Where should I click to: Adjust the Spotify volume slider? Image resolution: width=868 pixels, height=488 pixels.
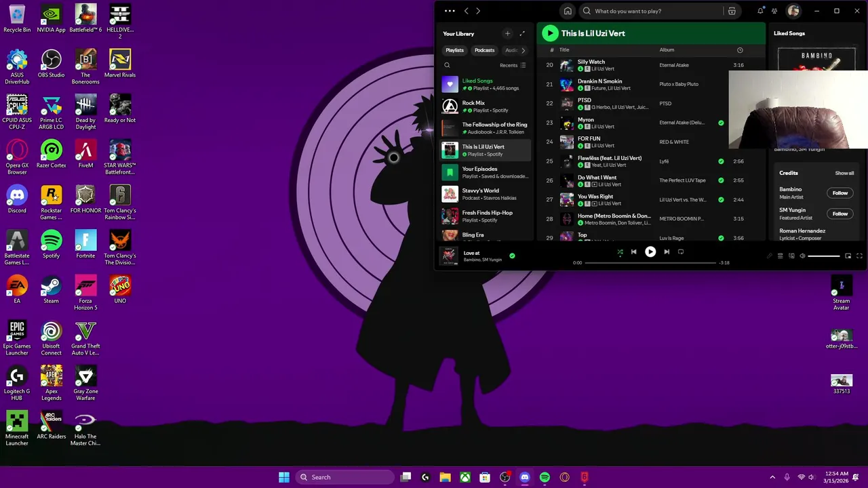pos(824,256)
